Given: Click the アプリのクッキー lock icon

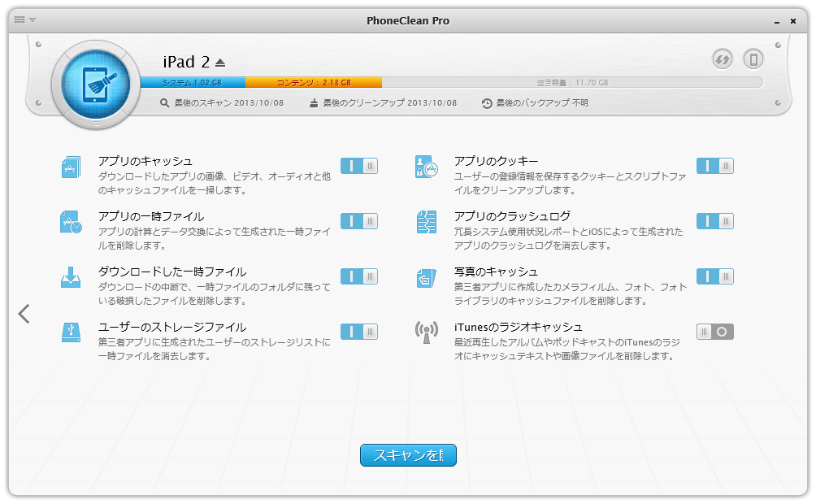Looking at the screenshot, I should coord(427,167).
